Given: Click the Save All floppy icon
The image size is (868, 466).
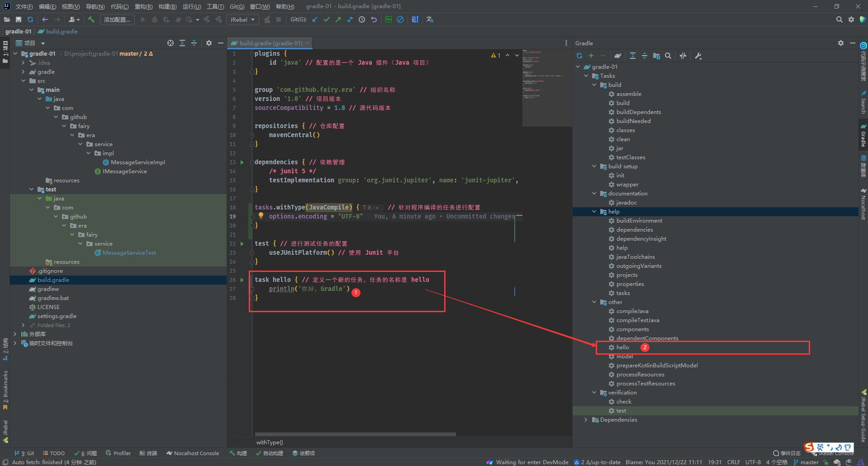Looking at the screenshot, I should coord(19,19).
